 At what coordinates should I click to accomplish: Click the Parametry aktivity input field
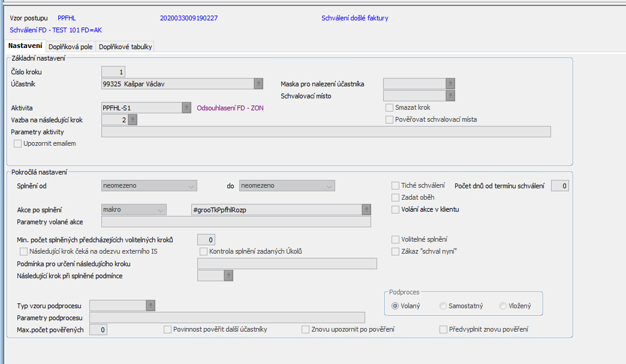(326, 132)
